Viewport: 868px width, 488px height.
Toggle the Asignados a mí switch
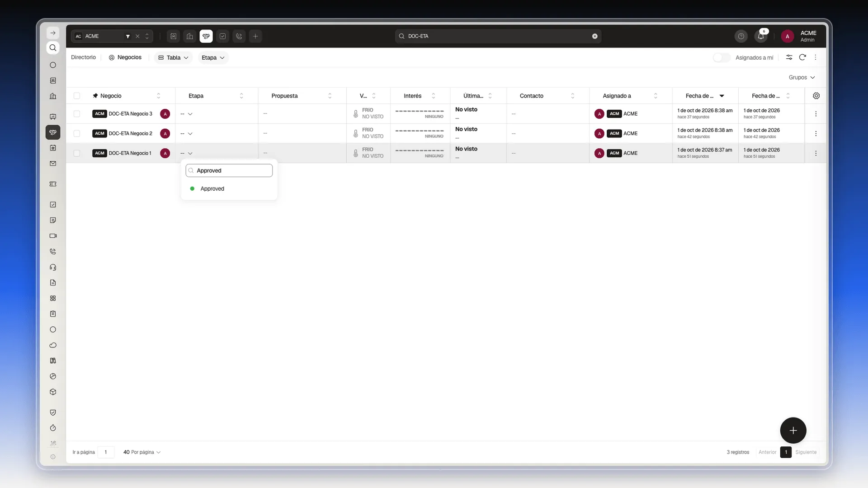pos(722,57)
